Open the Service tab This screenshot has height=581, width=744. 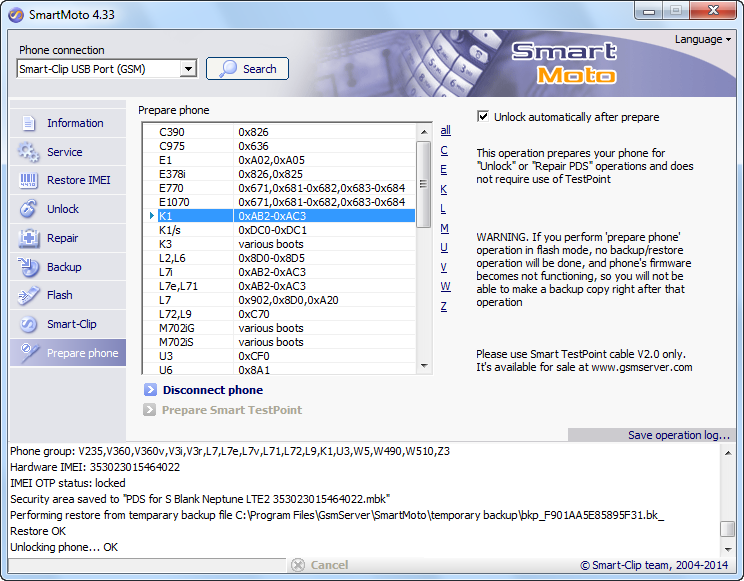tap(68, 152)
